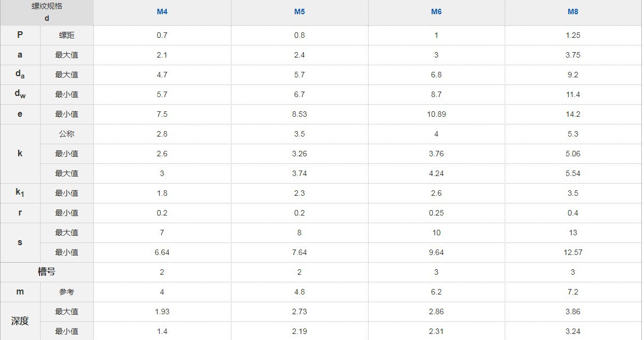Select the M5 k maximum value 3.74
644x340 pixels.
coord(299,173)
